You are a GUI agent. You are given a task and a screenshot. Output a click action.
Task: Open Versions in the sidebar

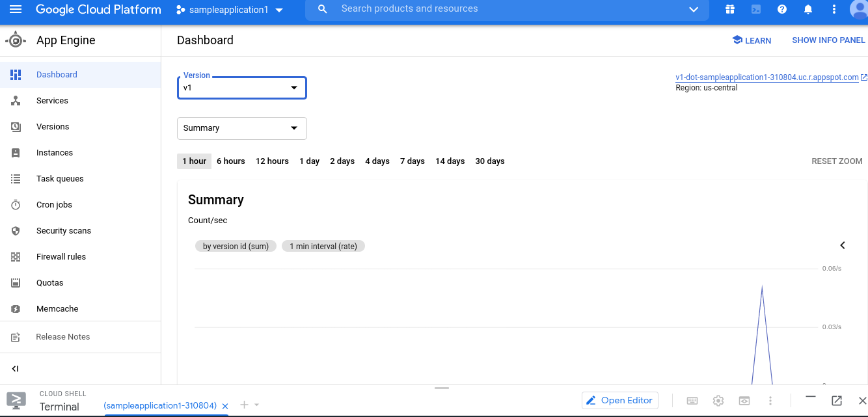(x=81, y=127)
